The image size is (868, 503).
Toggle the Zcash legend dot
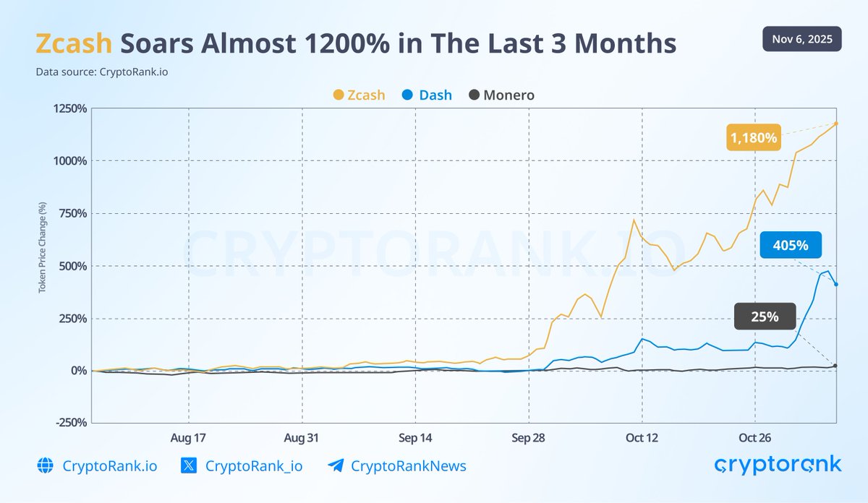point(338,95)
